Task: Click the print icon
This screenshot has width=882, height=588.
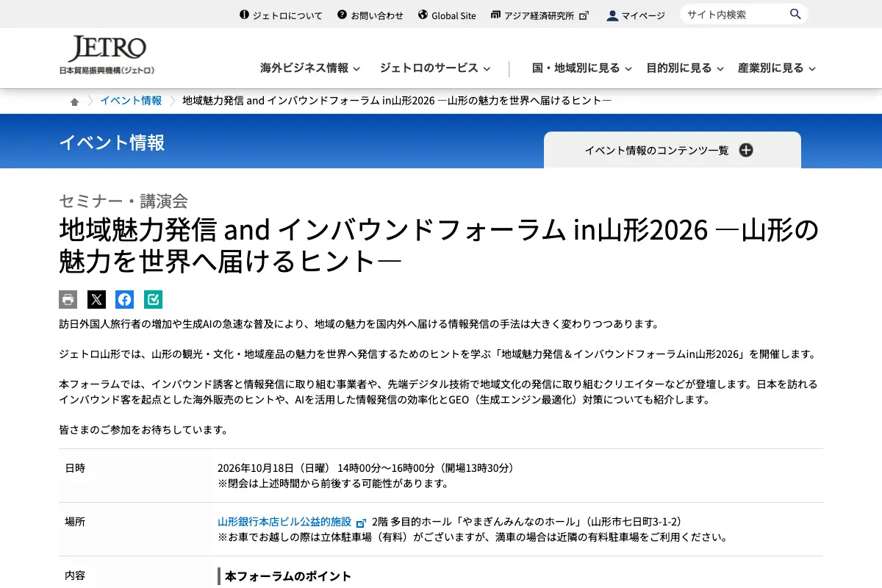Action: (x=68, y=299)
